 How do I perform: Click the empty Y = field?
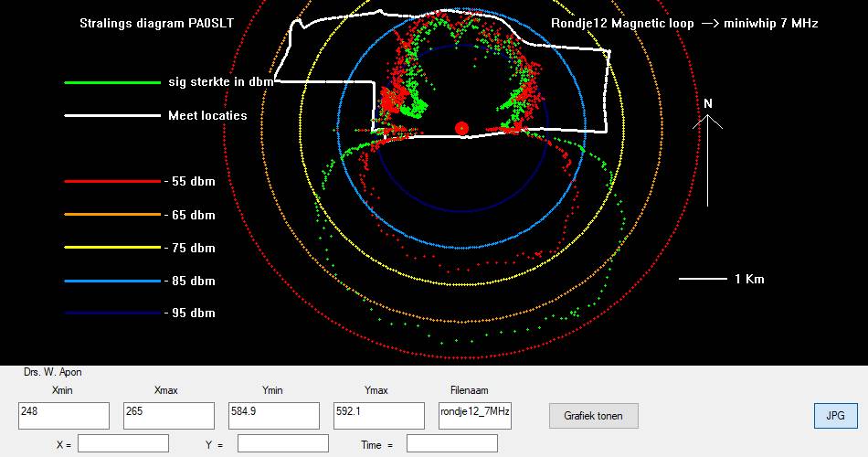pos(283,443)
